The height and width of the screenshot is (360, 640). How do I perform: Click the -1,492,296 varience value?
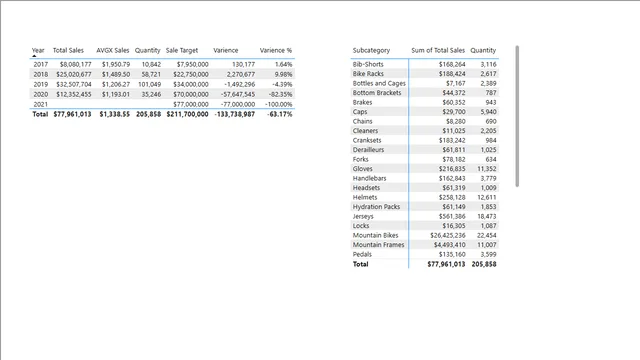(x=240, y=84)
